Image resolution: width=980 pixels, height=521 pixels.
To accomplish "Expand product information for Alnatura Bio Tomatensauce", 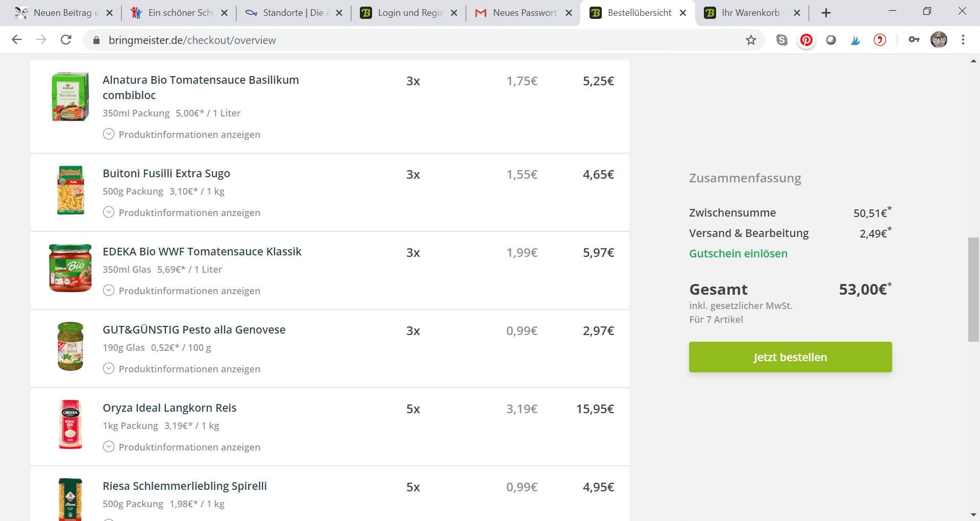I will pos(182,134).
